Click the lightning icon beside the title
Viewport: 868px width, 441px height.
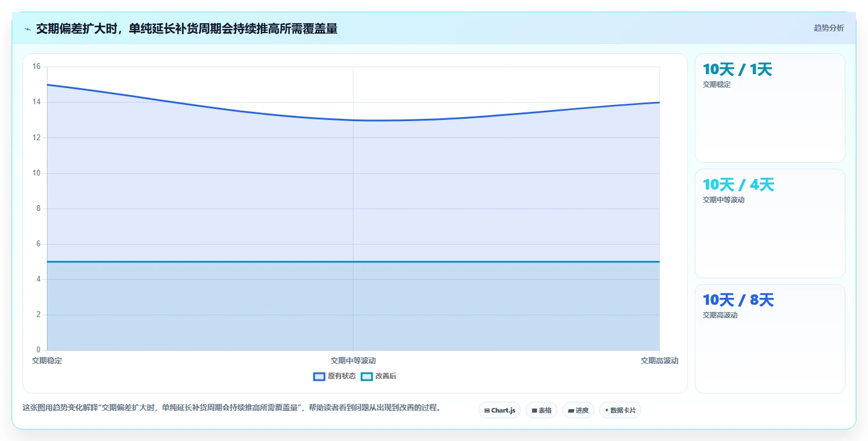tap(27, 29)
